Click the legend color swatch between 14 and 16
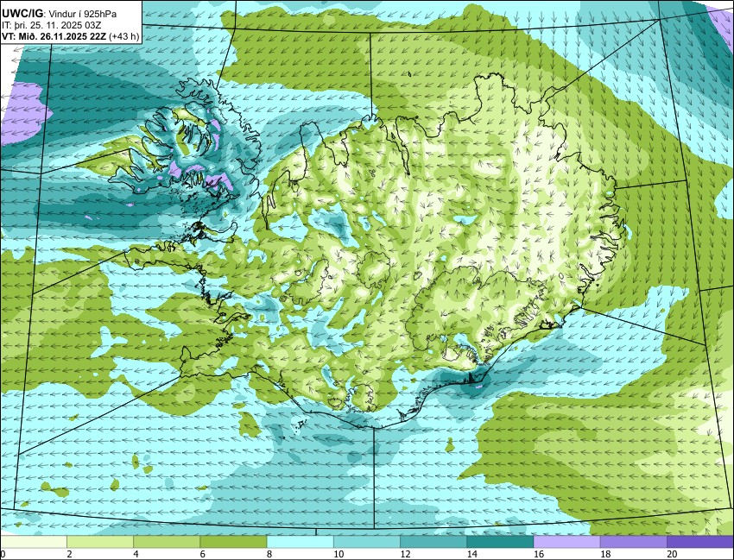Image resolution: width=734 pixels, height=560 pixels. tap(500, 542)
